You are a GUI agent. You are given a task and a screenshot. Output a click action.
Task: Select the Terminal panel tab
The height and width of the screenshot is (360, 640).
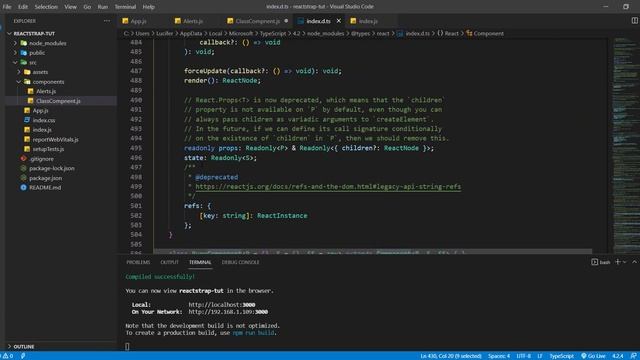(200, 262)
